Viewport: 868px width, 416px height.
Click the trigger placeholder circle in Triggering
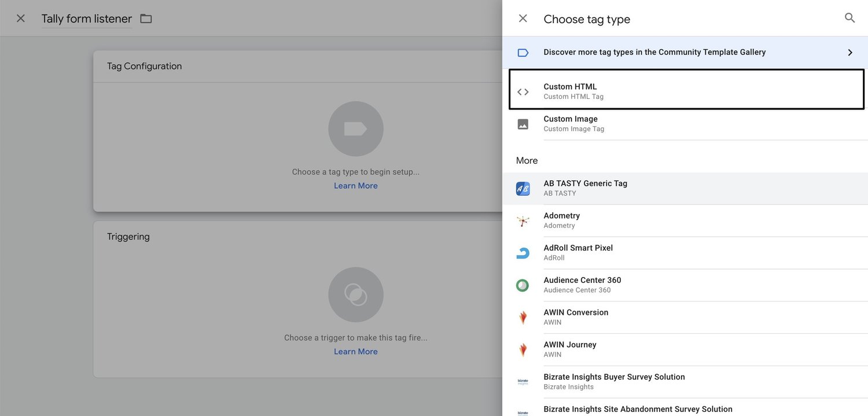point(355,294)
